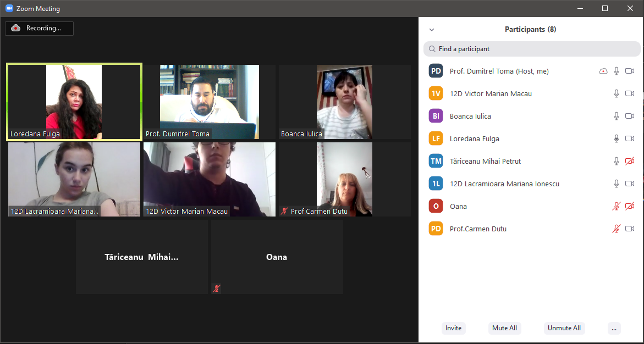Screen dimensions: 644x344
Task: Minimize the Zoom Meeting window
Action: pos(580,8)
